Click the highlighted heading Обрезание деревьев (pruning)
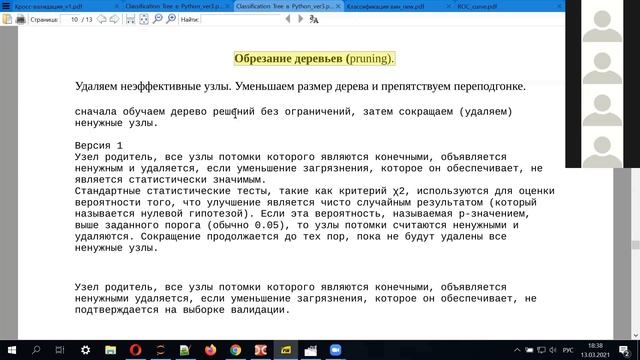Screen dimensions: 640x360 (314, 58)
